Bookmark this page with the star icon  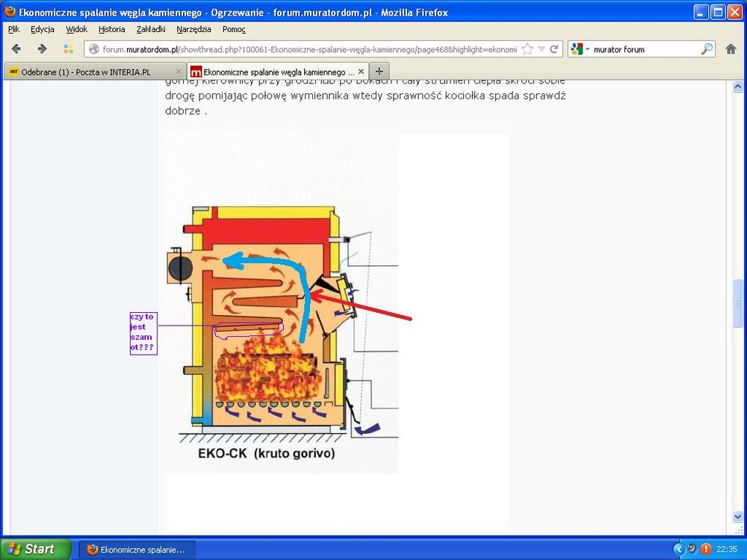(527, 49)
